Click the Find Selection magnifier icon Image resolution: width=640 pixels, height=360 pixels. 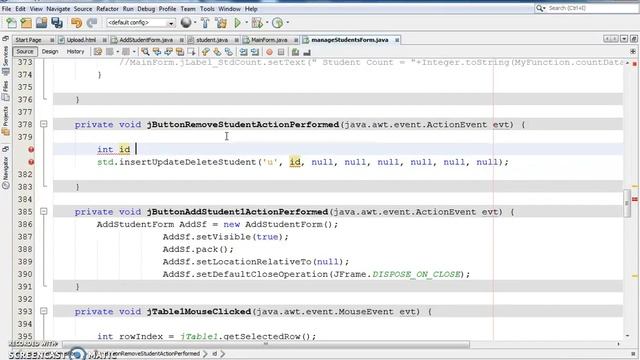click(x=145, y=52)
